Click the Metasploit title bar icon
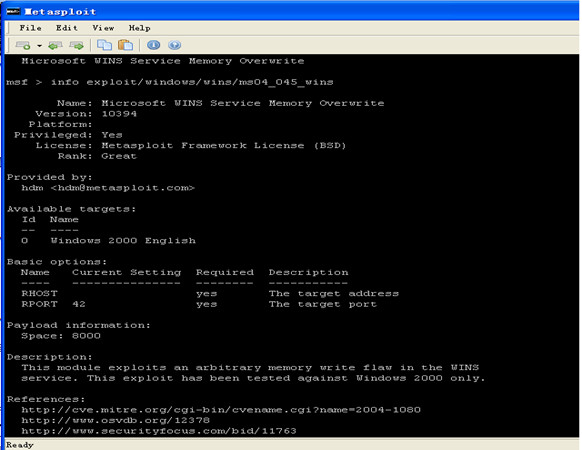This screenshot has height=450, width=582. (x=13, y=12)
